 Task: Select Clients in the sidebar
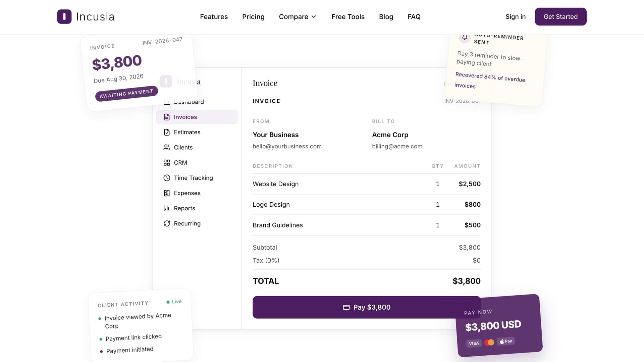point(197,147)
